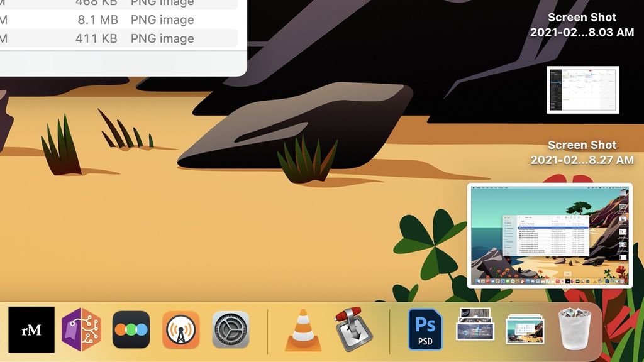The height and width of the screenshot is (362, 644).
Task: Select the 468 KB PNG image row
Action: (x=94, y=3)
